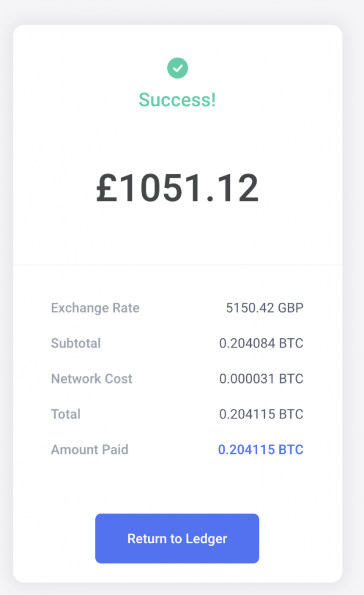Click BTC unit in Network Cost row

[291, 379]
